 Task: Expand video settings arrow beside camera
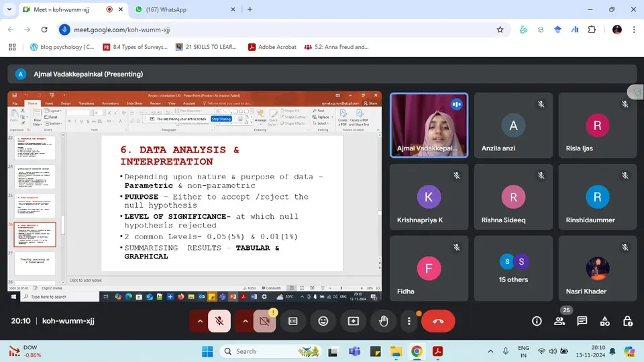246,321
